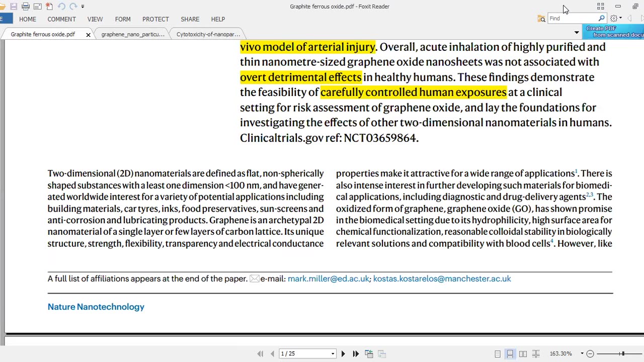Viewport: 644px width, 362px height.
Task: Select single page view mode
Action: [x=498, y=354]
